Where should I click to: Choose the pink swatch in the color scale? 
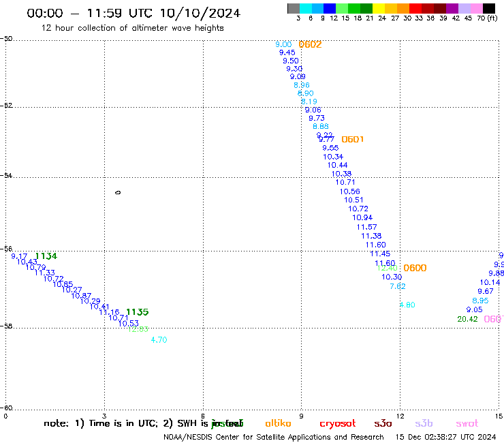[477, 8]
